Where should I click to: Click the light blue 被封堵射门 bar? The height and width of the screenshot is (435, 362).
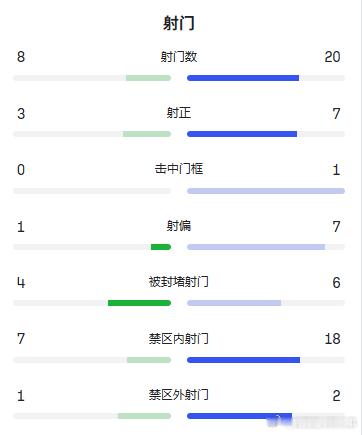click(x=234, y=303)
